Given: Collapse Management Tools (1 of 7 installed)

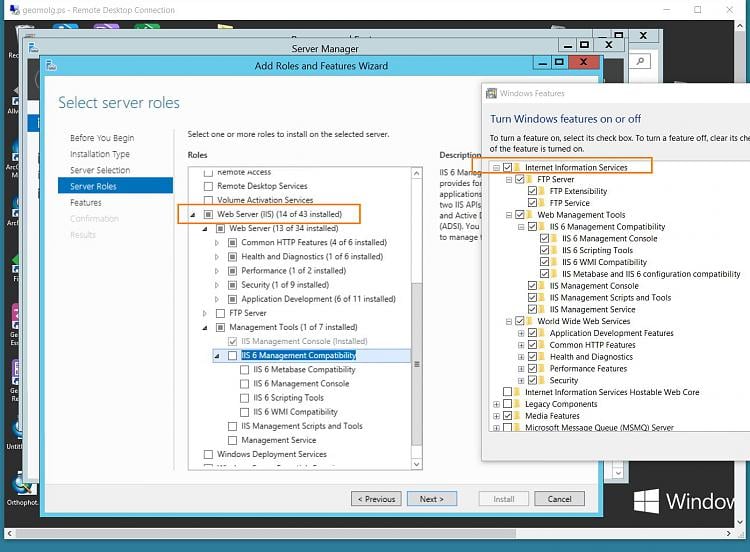Looking at the screenshot, I should click(205, 328).
